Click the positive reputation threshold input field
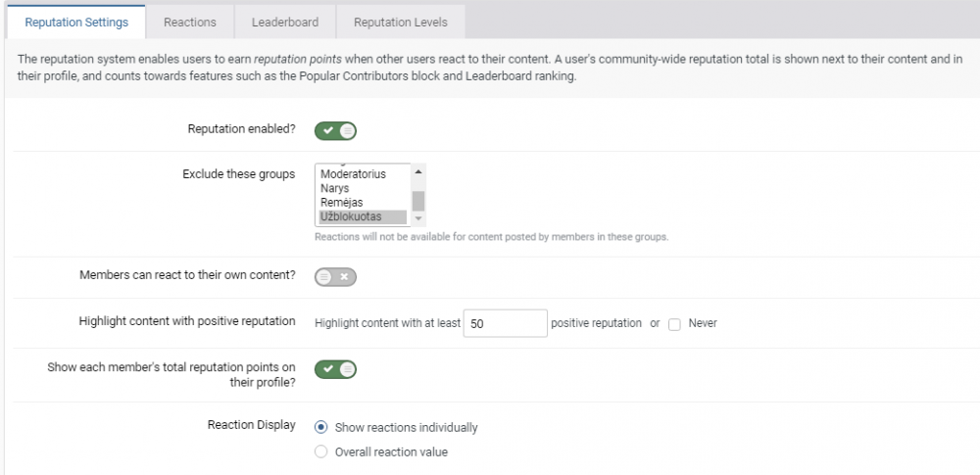 click(505, 323)
